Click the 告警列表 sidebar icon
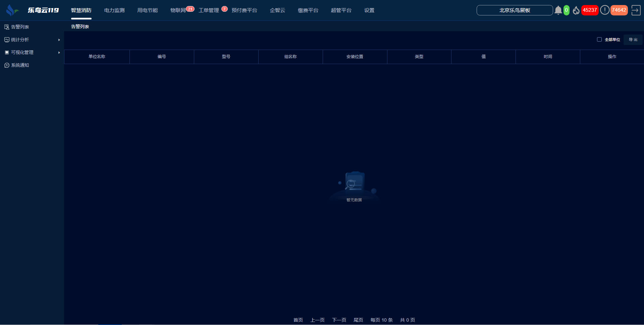Image resolution: width=644 pixels, height=325 pixels. [7, 27]
